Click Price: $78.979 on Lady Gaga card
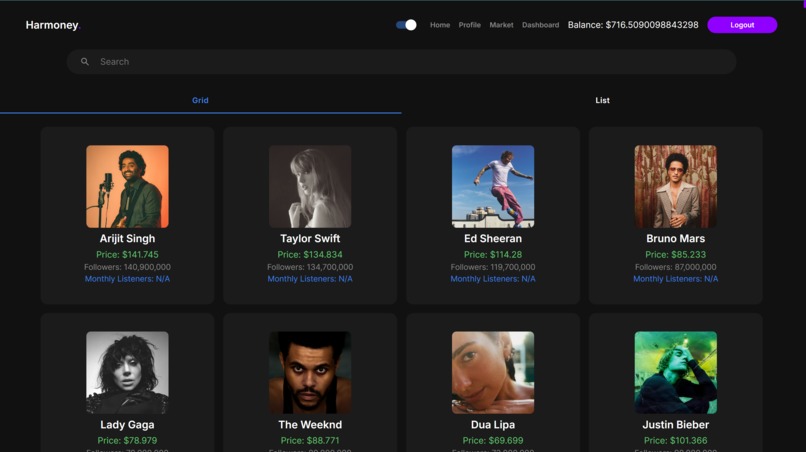 [x=127, y=441]
